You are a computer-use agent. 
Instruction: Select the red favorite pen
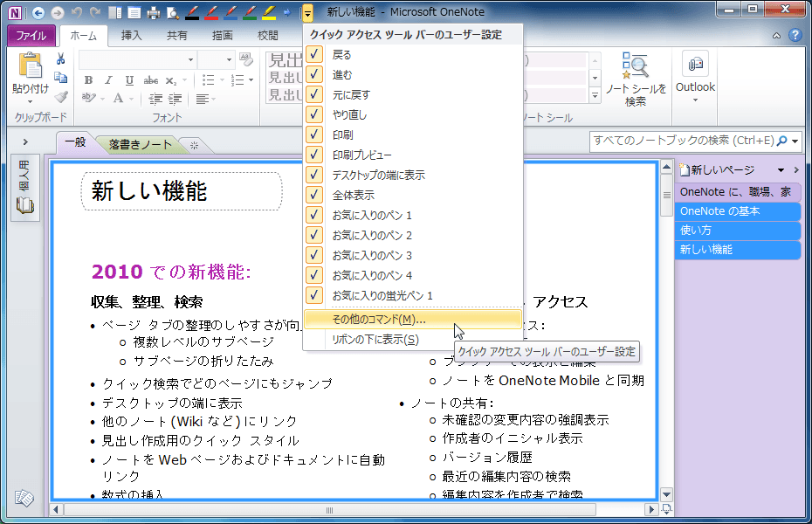(x=211, y=12)
